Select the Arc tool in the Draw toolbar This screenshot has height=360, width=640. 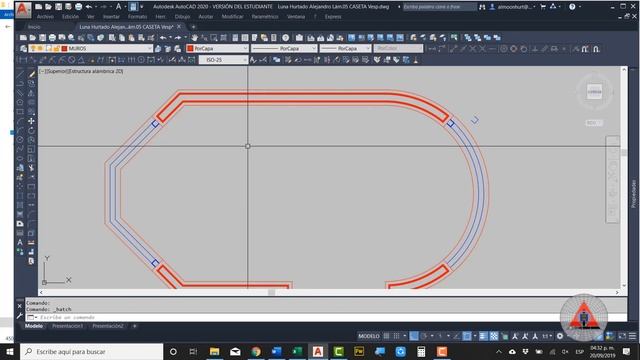(x=20, y=121)
